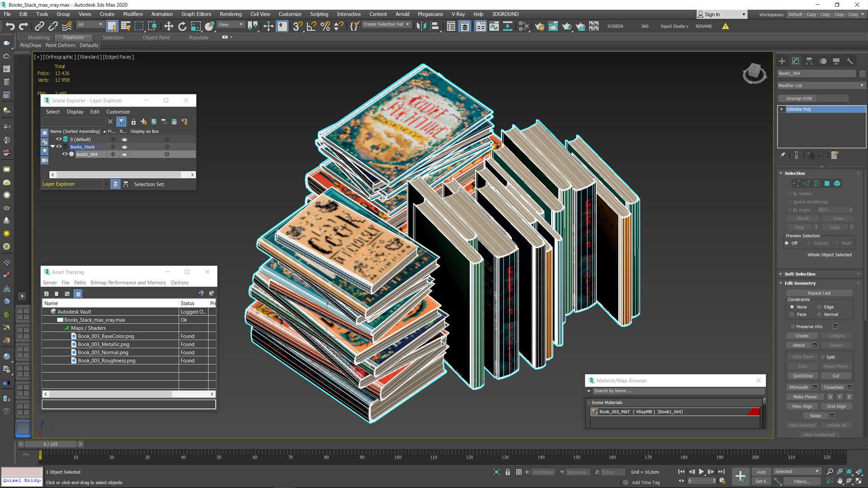
Task: Open Customize menu in Scene Explorer
Action: [x=118, y=112]
